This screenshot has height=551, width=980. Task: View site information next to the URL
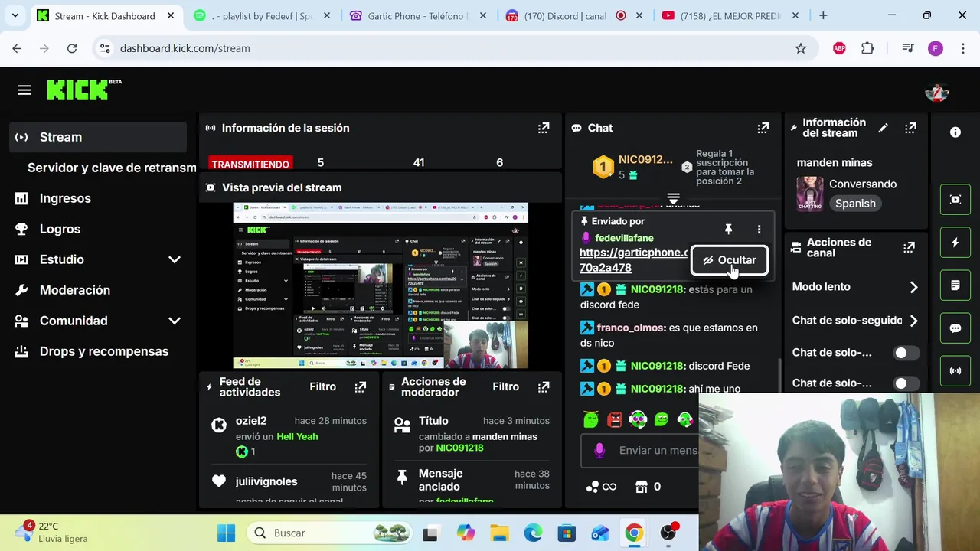coord(105,48)
